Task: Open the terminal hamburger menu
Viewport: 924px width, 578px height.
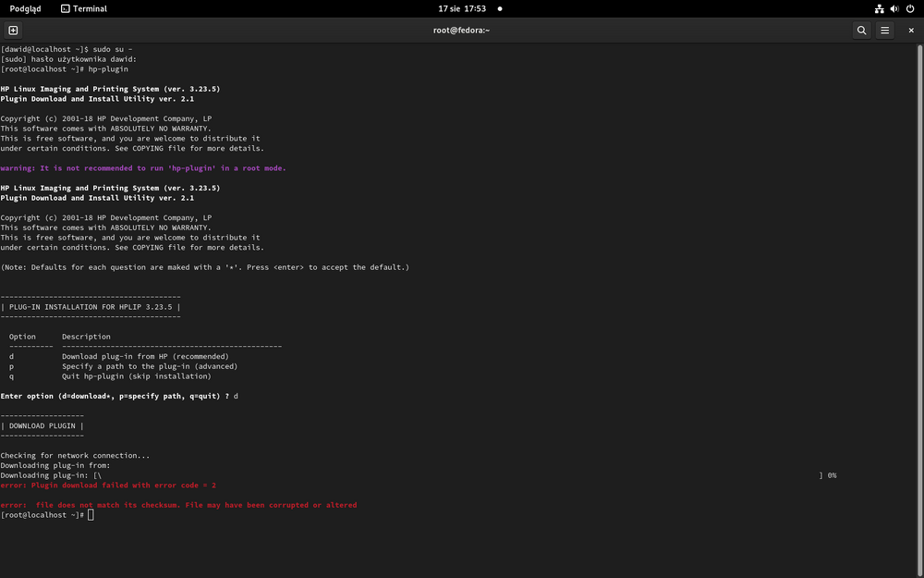Action: (x=884, y=31)
